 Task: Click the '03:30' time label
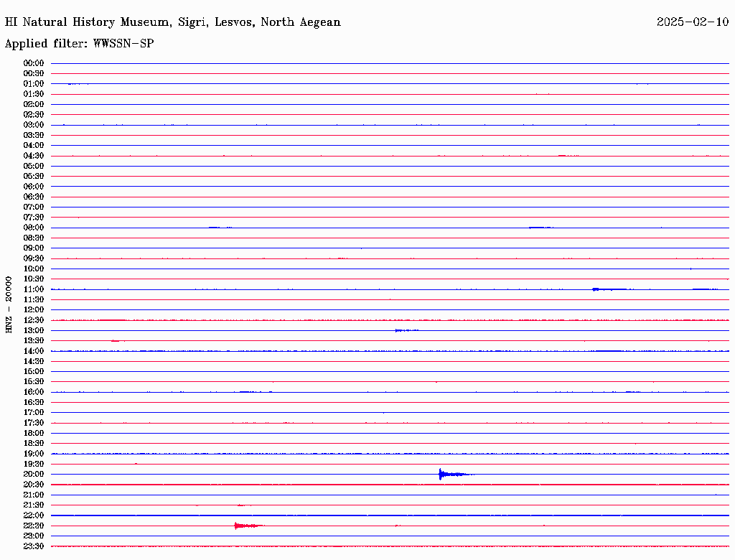(34, 136)
